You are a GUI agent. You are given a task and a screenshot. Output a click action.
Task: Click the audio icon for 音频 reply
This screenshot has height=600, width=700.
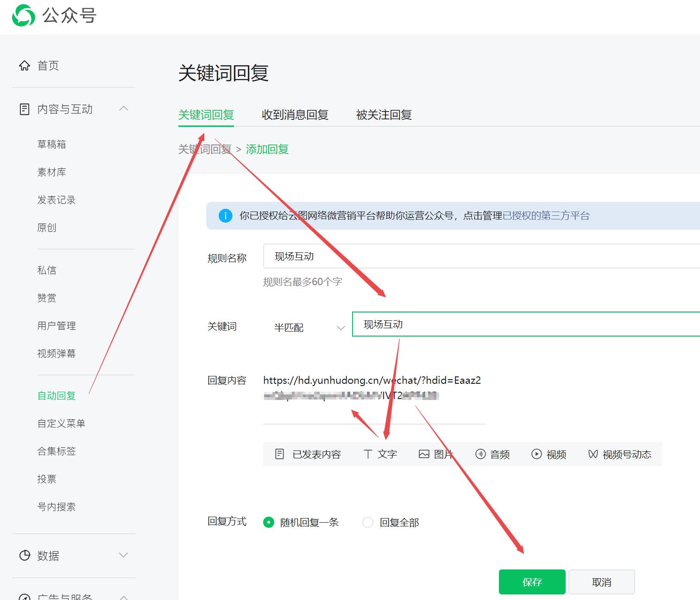(480, 454)
